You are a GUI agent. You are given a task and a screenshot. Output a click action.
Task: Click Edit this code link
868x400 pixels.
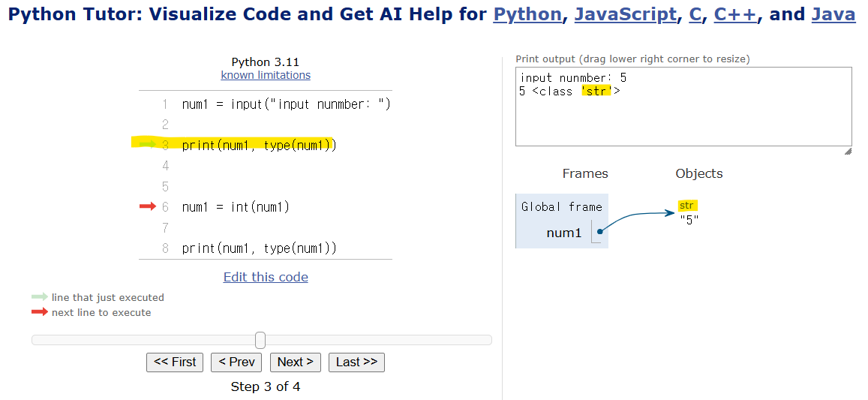(266, 277)
